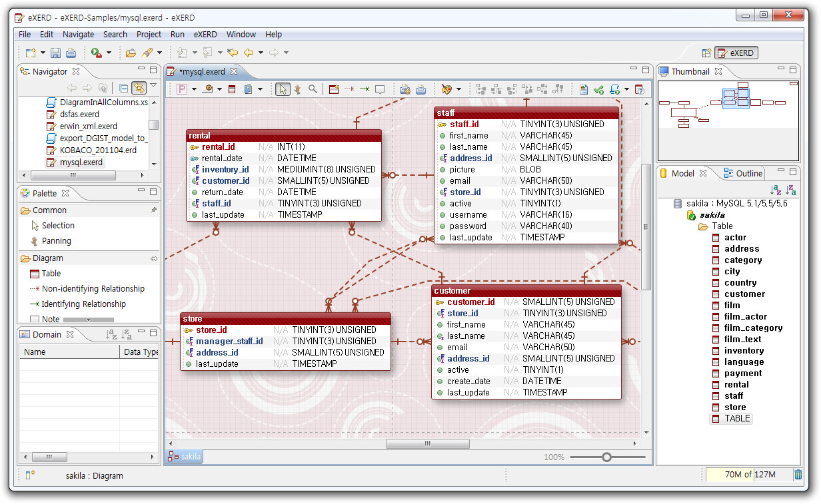This screenshot has height=504, width=821.
Task: Click the 70M of 127M heap status bar
Action: (748, 475)
